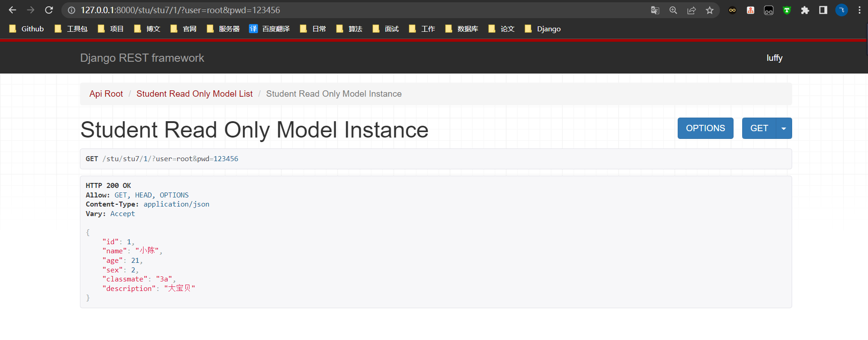This screenshot has width=868, height=340.
Task: Click the address bar URL
Action: point(180,10)
